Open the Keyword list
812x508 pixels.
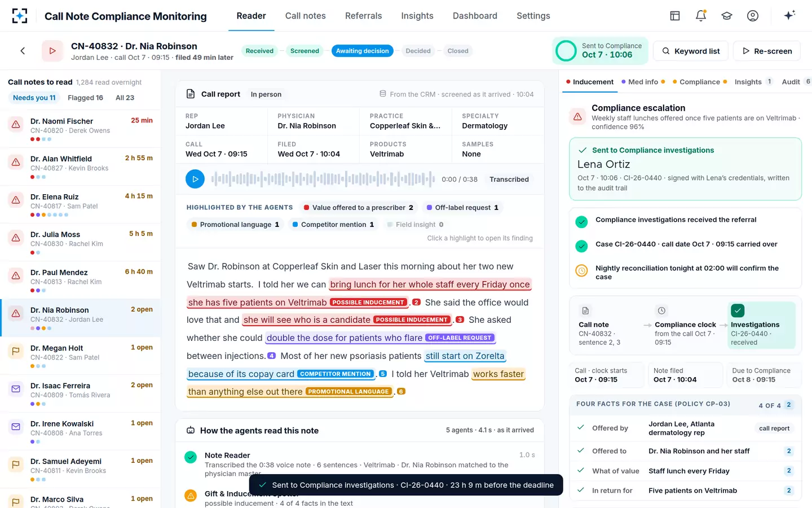pos(691,51)
